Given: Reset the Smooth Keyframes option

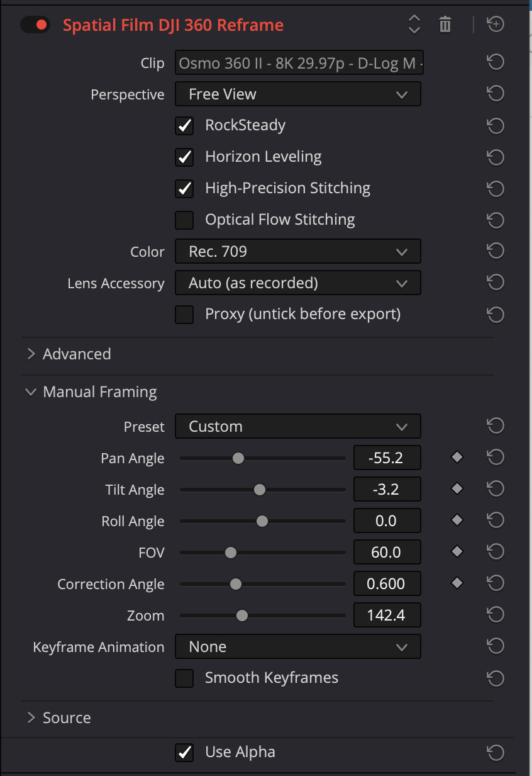Looking at the screenshot, I should click(x=496, y=678).
